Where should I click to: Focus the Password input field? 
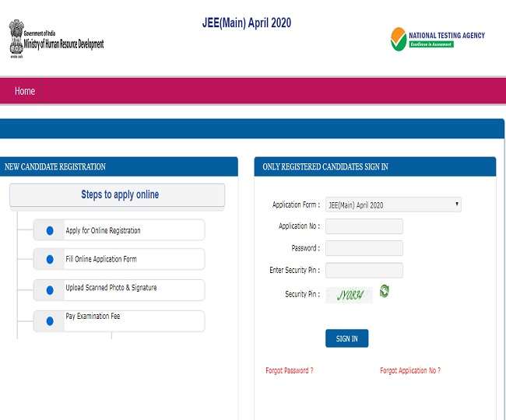(x=364, y=248)
